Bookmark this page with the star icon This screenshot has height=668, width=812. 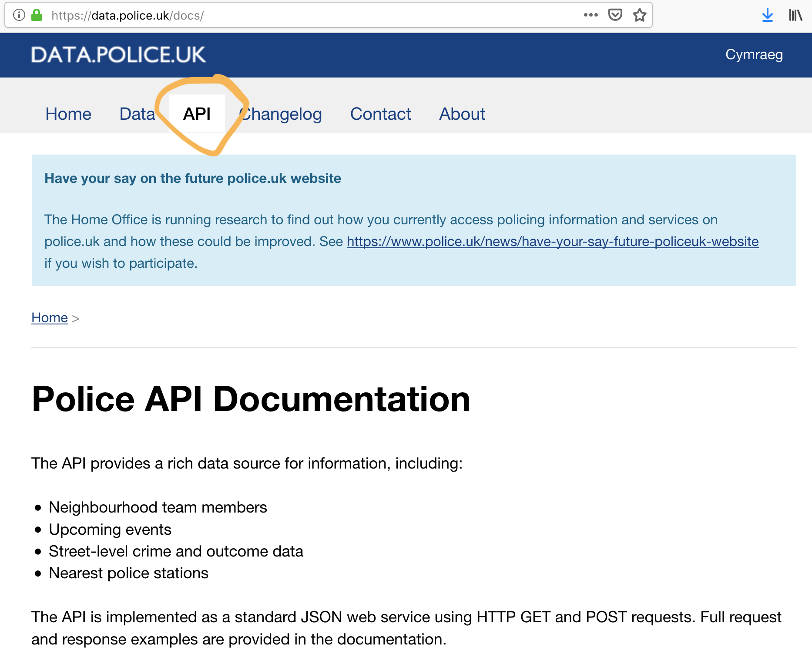[639, 15]
